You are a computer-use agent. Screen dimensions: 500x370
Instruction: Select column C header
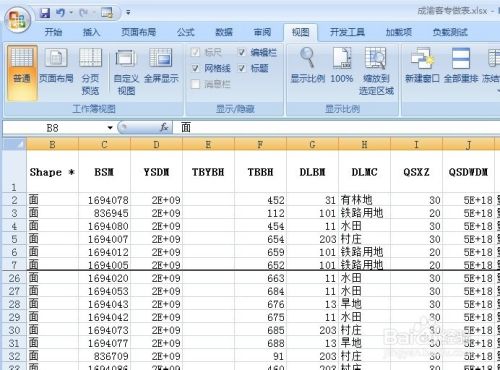[104, 144]
